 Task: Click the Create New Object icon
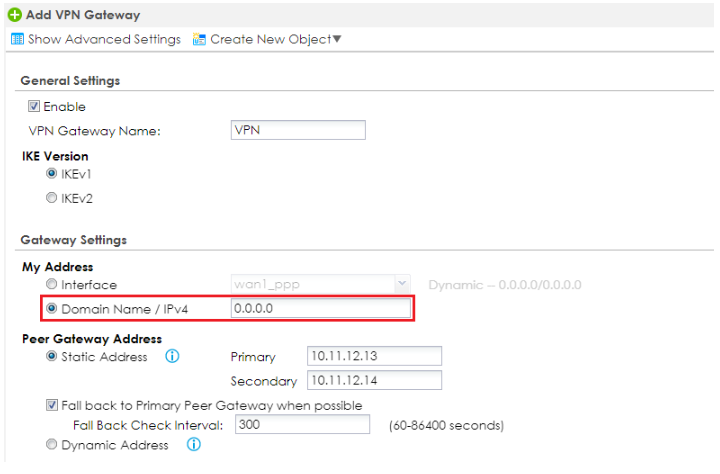(x=198, y=39)
